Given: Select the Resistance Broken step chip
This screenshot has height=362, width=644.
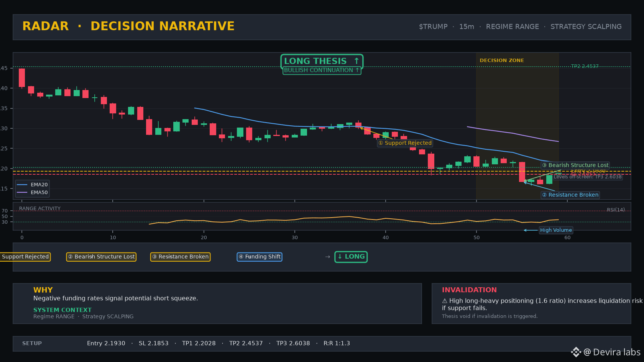Looking at the screenshot, I should tap(180, 257).
